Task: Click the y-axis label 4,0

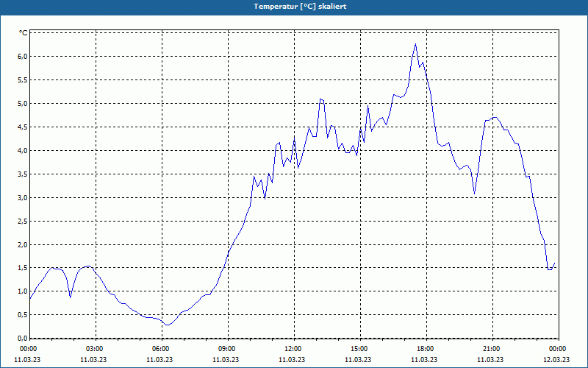Action: (x=23, y=150)
